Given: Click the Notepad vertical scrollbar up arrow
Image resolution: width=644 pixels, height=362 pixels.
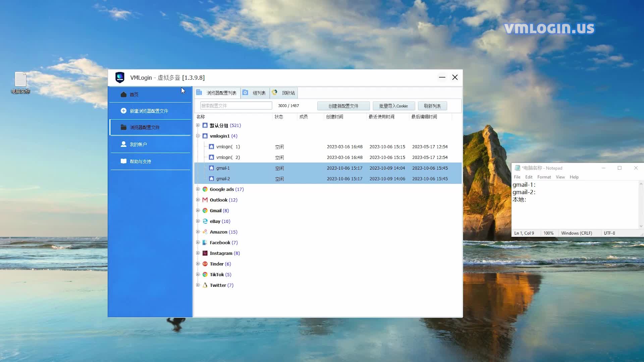Looking at the screenshot, I should [x=641, y=184].
